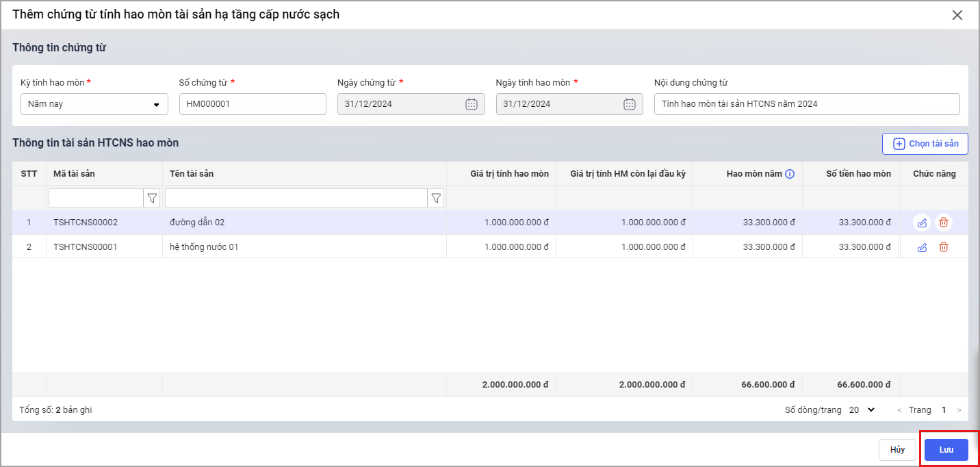
Task: Open filter for Tên tài sản column
Action: 436,199
